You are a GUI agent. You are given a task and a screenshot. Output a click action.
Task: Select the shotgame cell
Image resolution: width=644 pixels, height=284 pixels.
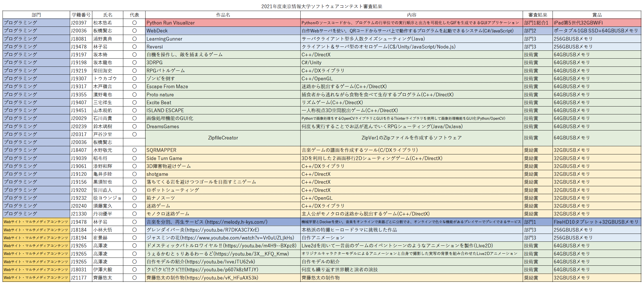tap(223, 174)
